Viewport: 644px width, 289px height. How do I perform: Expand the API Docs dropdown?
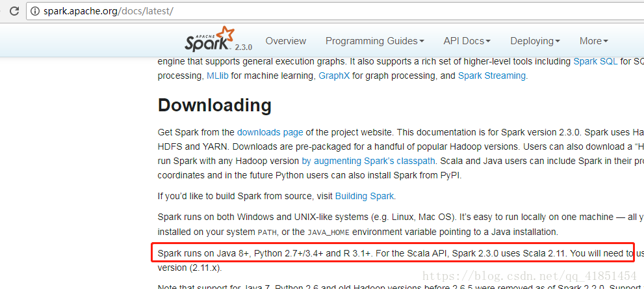(467, 41)
